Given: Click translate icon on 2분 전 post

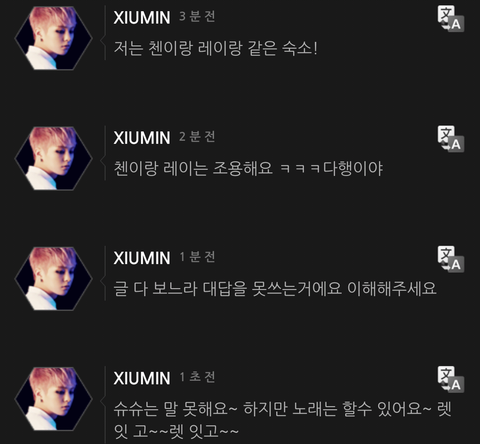Looking at the screenshot, I should [451, 139].
